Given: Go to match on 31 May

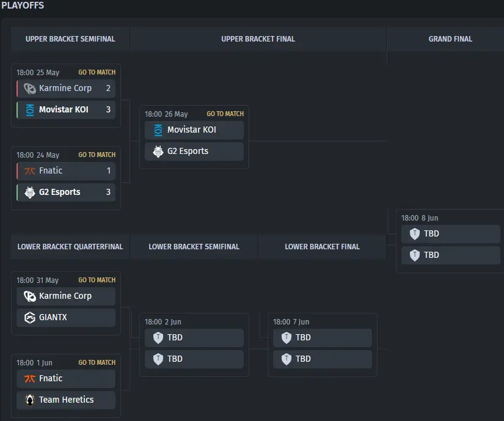Looking at the screenshot, I should [97, 280].
